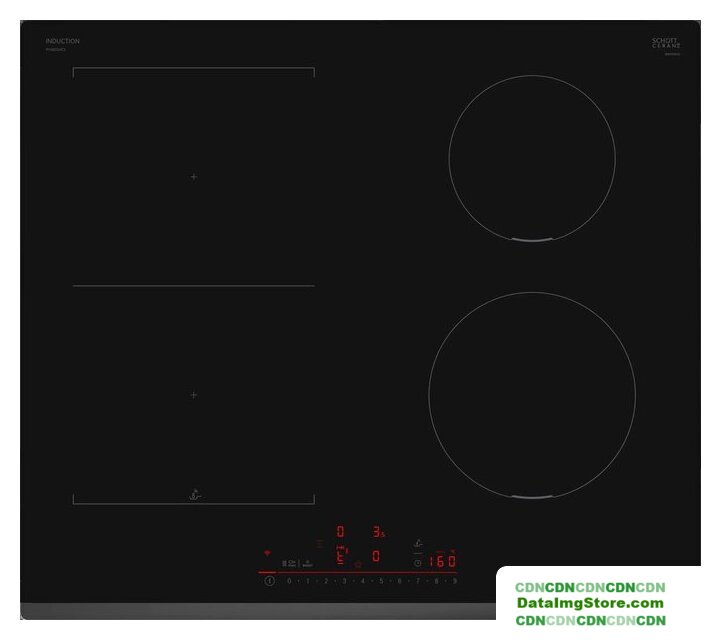Set power level 9 on the slider
This screenshot has height=640, width=721.
[455, 580]
